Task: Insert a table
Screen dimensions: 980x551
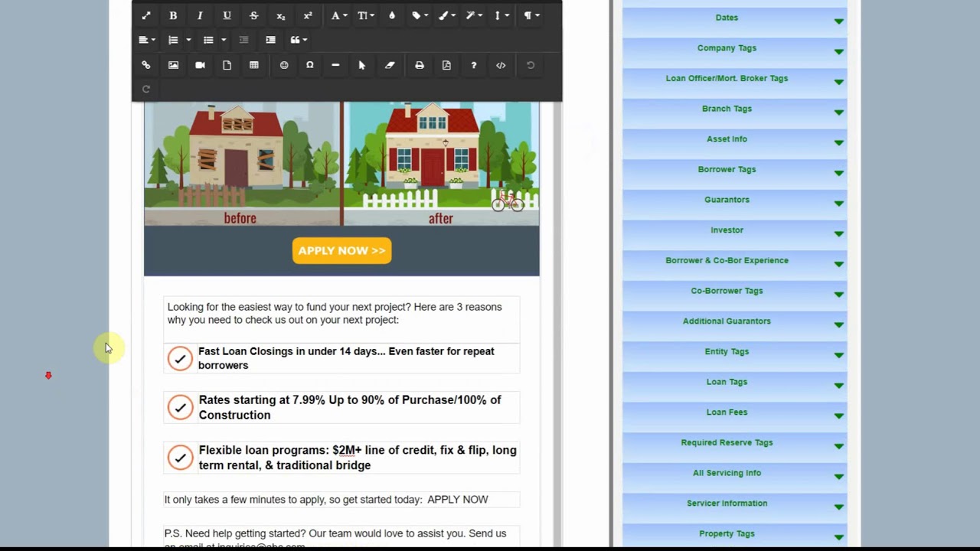Action: point(254,65)
